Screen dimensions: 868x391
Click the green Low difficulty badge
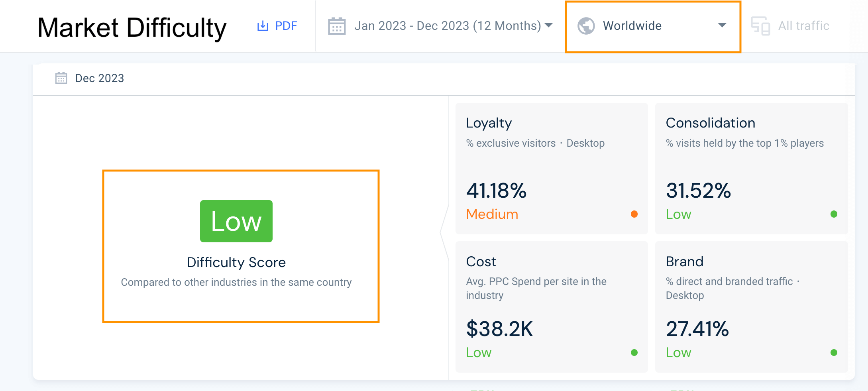click(x=236, y=221)
